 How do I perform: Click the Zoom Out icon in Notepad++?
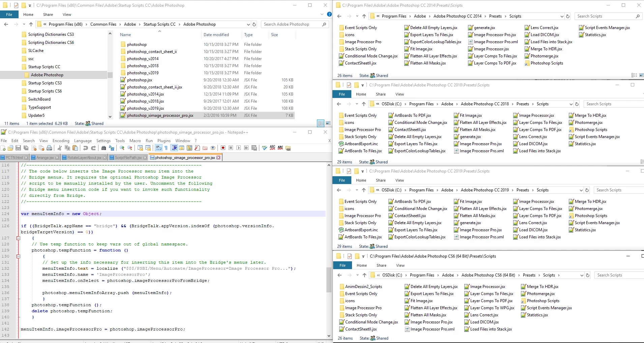point(130,148)
